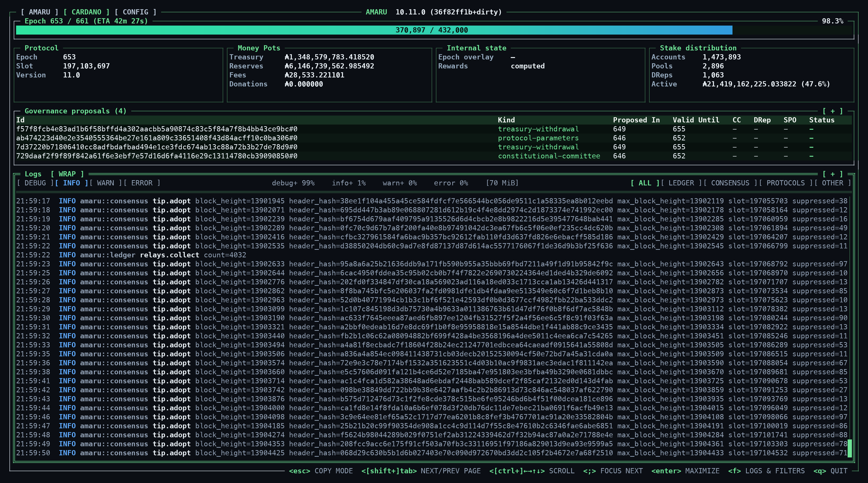The image size is (868, 483).
Task: Expand the Governance proposals panel with [ + ]
Action: pos(832,111)
